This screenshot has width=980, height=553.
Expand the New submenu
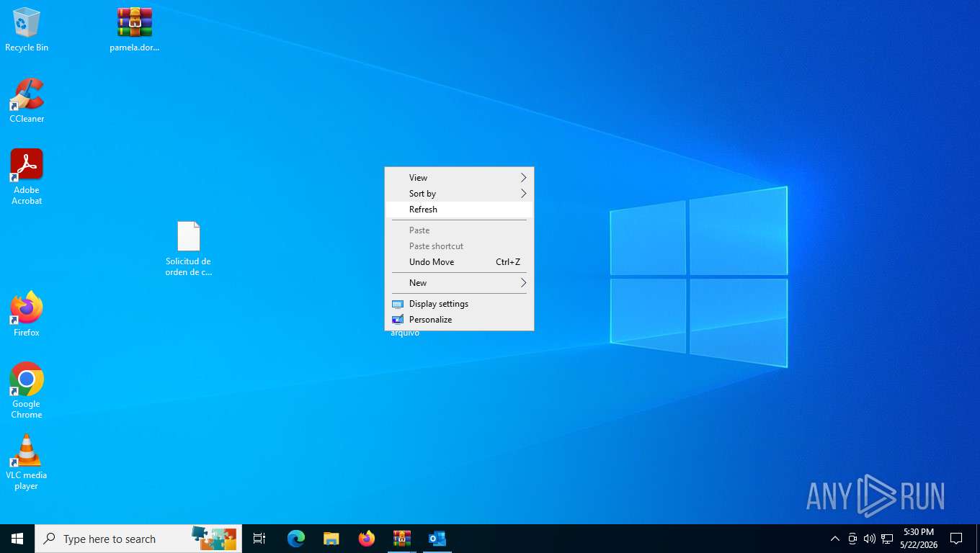coord(460,283)
